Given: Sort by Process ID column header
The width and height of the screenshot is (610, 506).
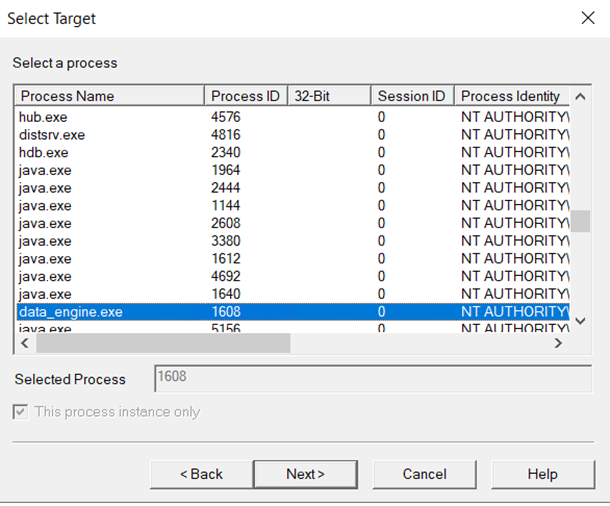Looking at the screenshot, I should tap(245, 96).
